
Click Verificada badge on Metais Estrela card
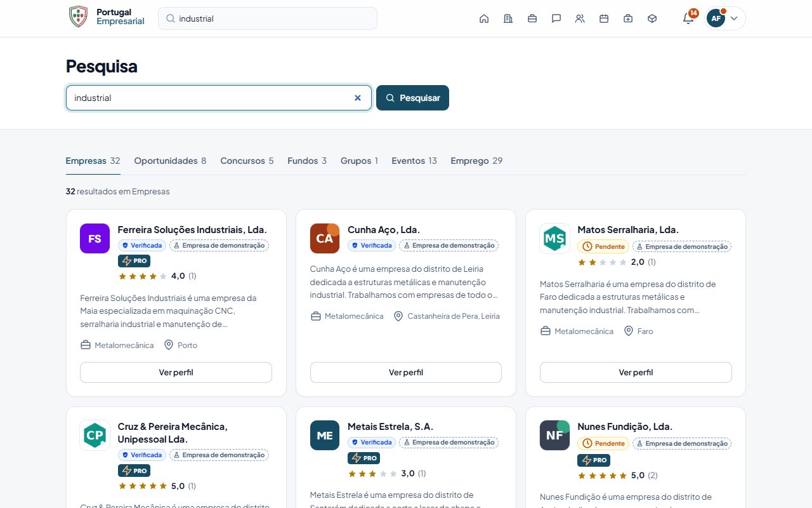tap(372, 443)
